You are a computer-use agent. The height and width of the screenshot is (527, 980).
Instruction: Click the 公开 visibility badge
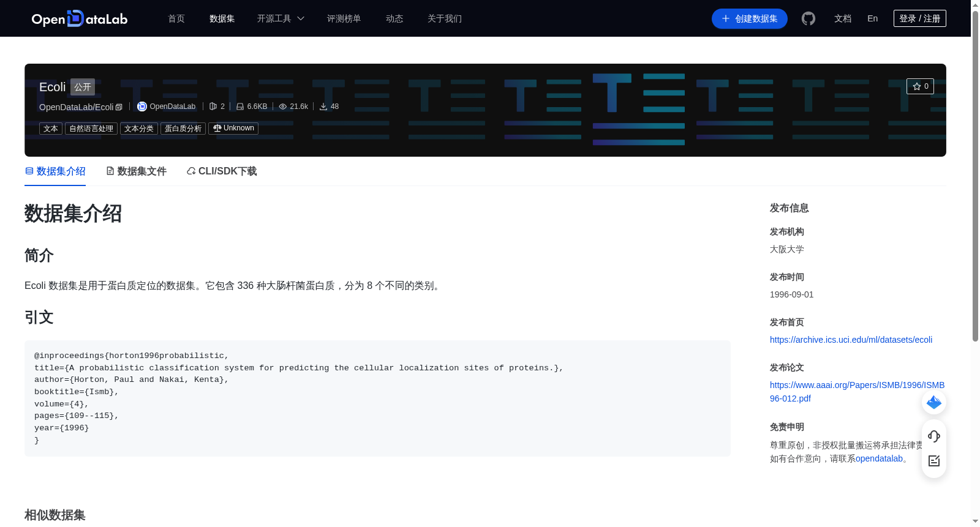coord(83,87)
